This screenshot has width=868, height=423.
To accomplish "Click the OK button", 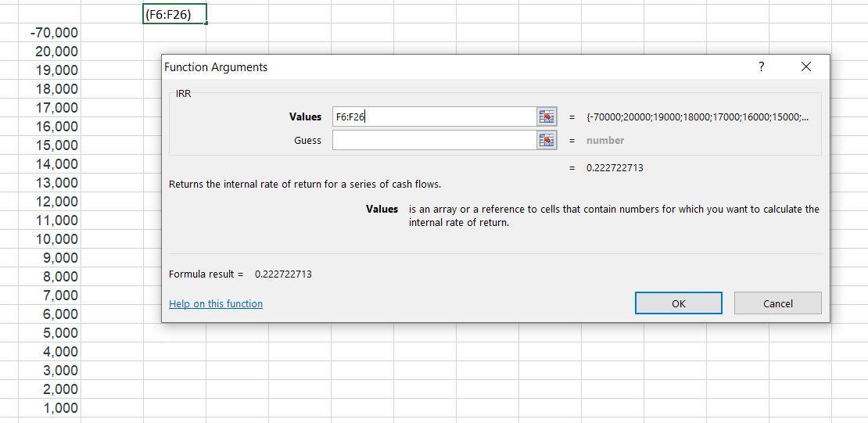I will [678, 303].
